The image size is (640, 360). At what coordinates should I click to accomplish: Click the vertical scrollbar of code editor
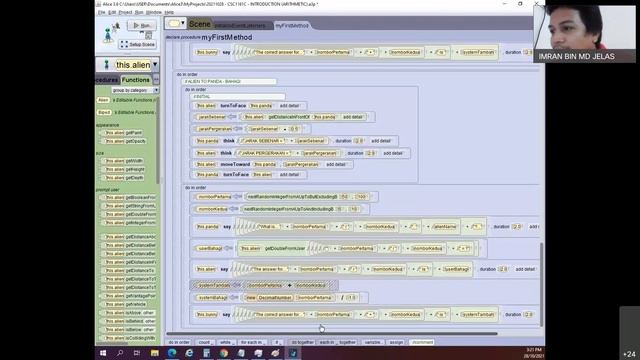click(542, 284)
